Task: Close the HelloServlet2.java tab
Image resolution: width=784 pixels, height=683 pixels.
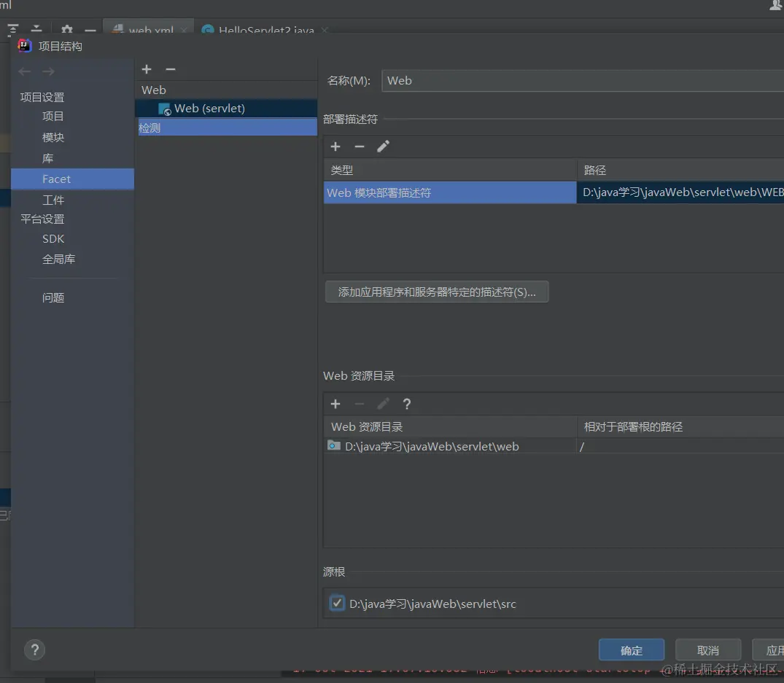Action: 325,30
